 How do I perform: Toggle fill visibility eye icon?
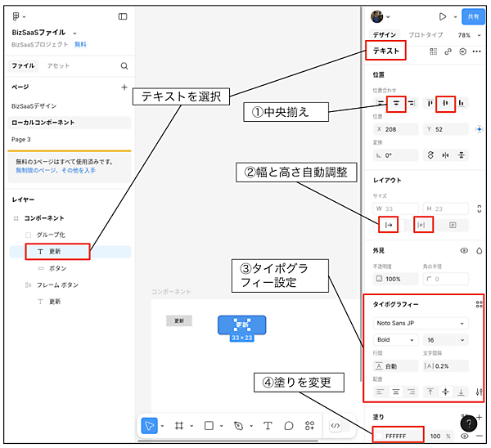click(x=464, y=437)
